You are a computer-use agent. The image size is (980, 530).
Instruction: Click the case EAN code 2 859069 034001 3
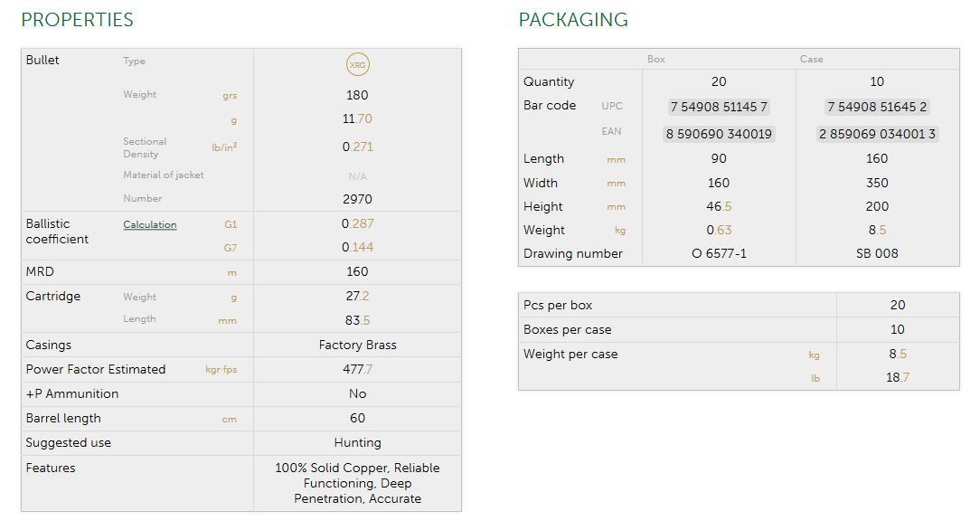(x=877, y=134)
